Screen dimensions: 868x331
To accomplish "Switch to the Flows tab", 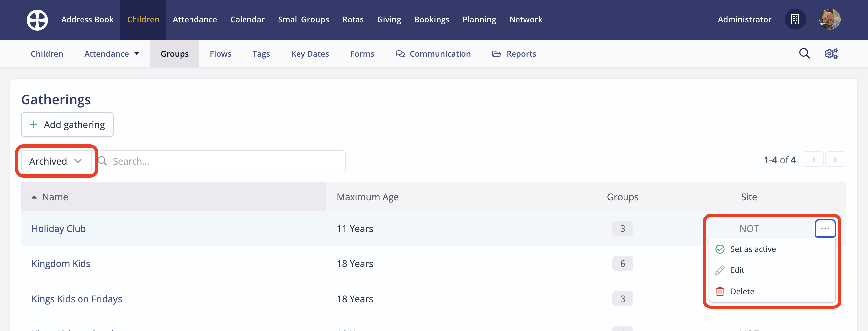I will coord(220,54).
